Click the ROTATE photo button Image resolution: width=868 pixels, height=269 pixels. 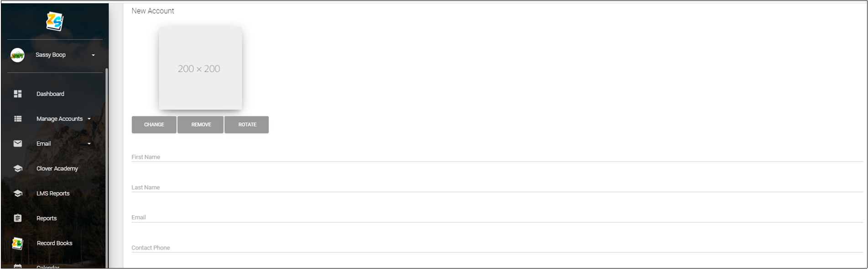247,124
